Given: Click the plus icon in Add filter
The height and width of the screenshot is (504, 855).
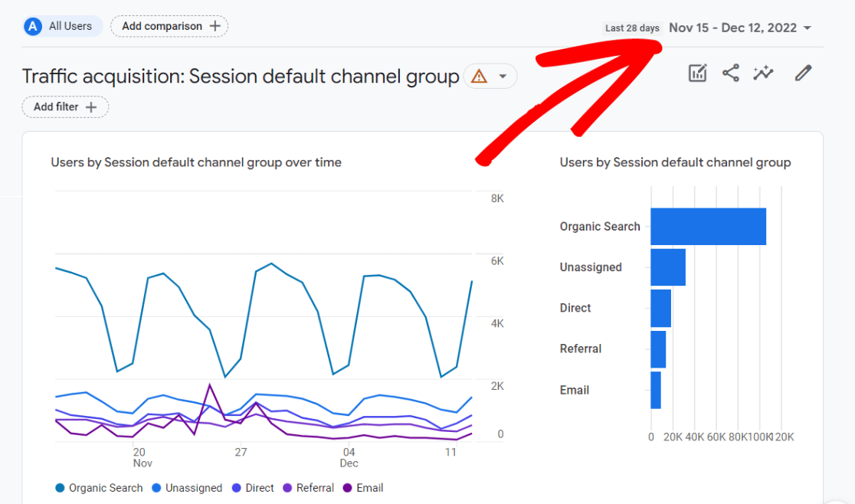Looking at the screenshot, I should [x=91, y=107].
